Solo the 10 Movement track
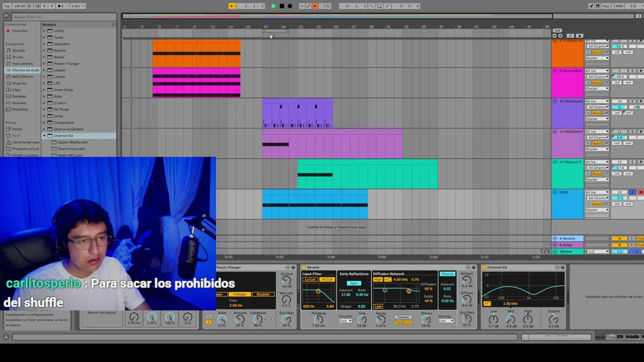 coord(633,101)
